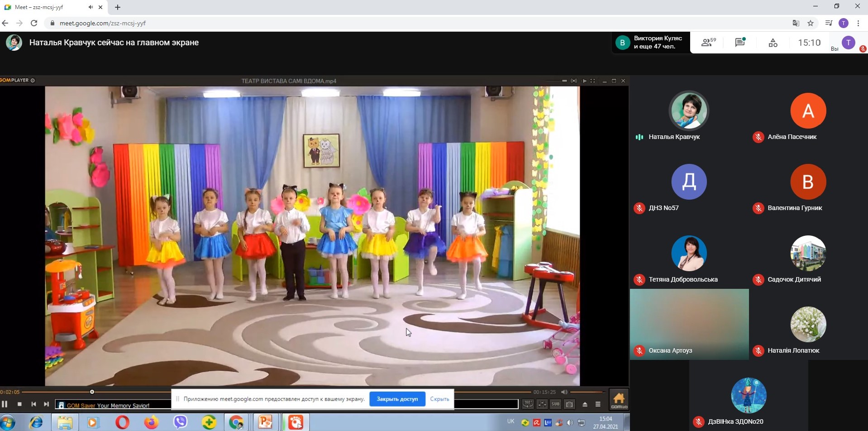Image resolution: width=868 pixels, height=431 pixels.
Task: Click the blue 'Закрыть доступ' button
Action: point(397,399)
